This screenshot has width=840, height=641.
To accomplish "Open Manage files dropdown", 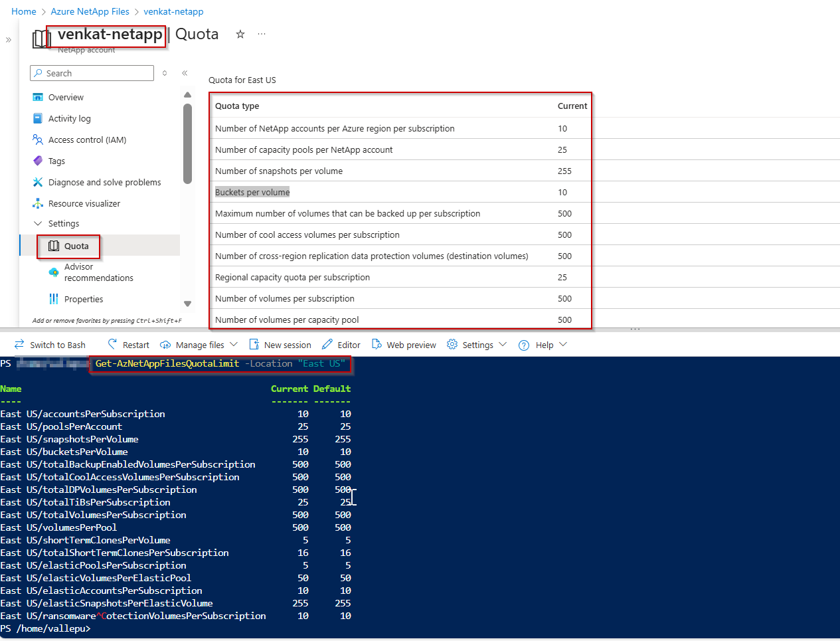I will click(x=199, y=345).
